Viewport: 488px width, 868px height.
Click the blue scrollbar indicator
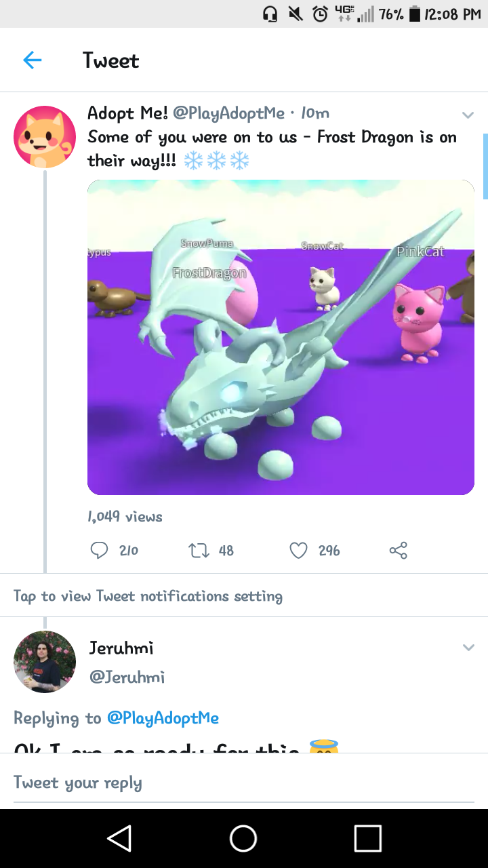click(485, 166)
